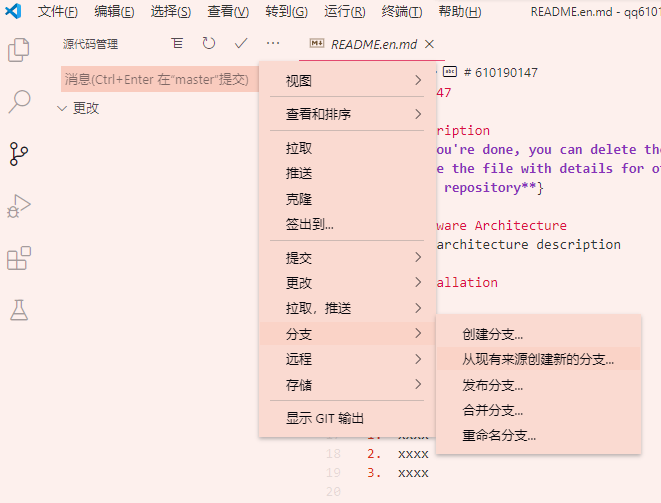Viewport: 661px width, 503px height.
Task: Click the commit checkmark icon
Action: click(x=241, y=44)
